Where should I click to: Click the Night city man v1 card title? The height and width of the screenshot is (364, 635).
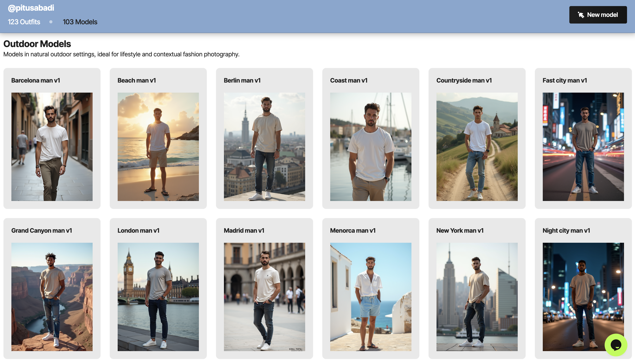pos(566,231)
